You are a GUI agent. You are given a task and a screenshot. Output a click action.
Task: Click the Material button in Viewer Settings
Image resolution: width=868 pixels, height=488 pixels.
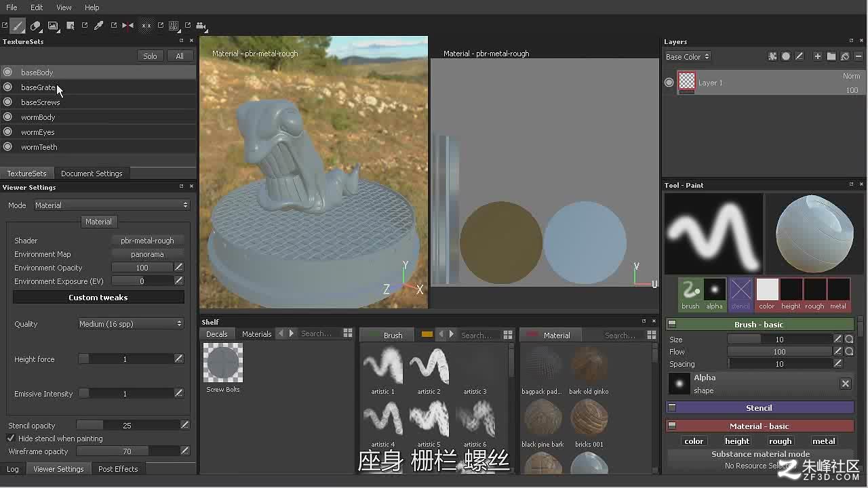click(x=98, y=222)
